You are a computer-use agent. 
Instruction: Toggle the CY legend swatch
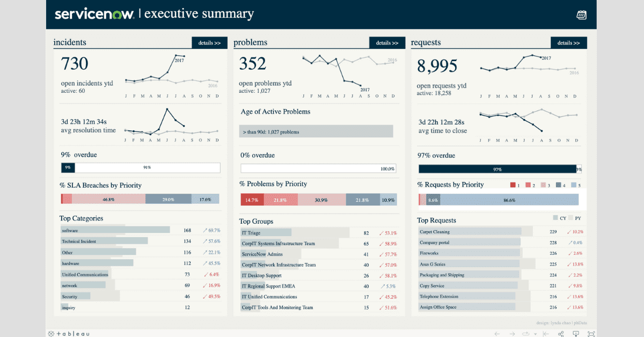click(555, 218)
